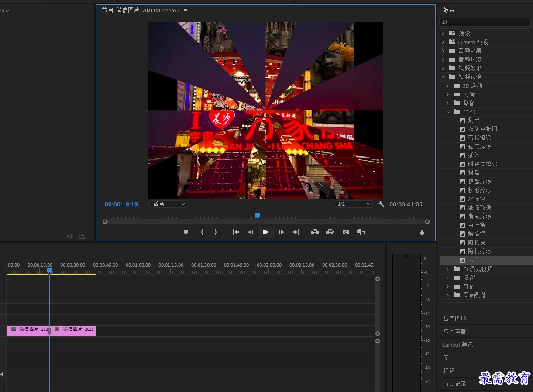The image size is (533, 392).
Task: Click the Extract button
Action: (x=330, y=232)
